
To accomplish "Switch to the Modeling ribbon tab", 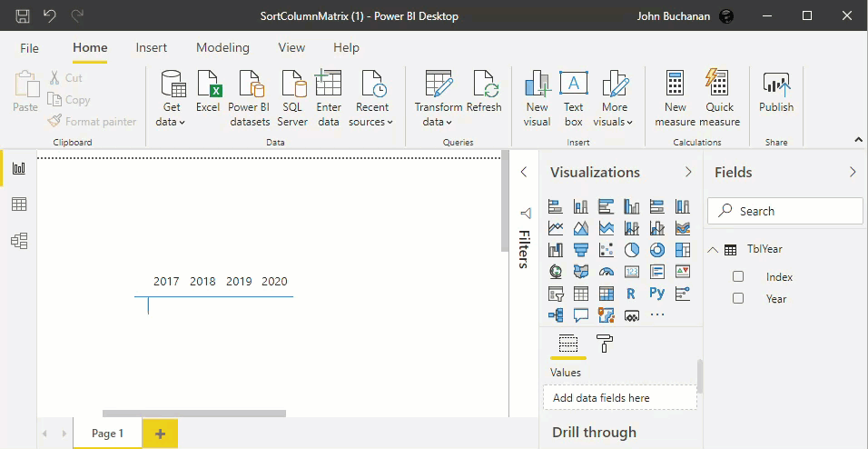I will [x=222, y=47].
